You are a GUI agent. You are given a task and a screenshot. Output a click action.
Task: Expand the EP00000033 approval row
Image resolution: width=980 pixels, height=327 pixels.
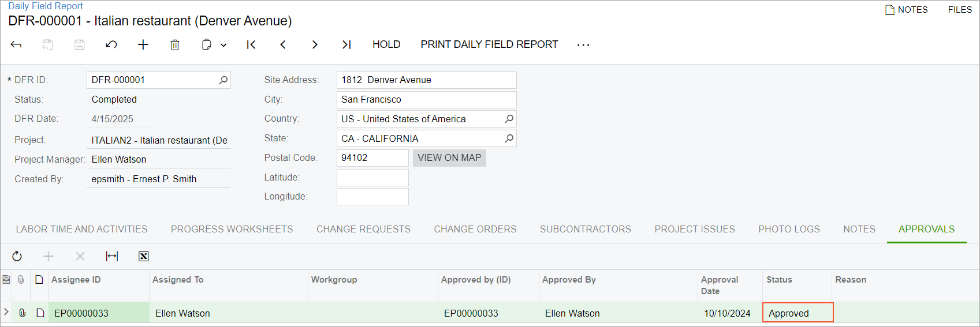coord(6,312)
